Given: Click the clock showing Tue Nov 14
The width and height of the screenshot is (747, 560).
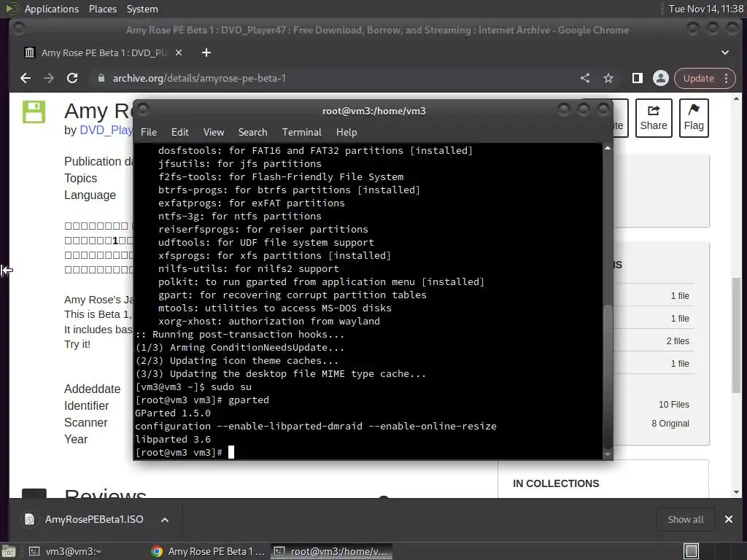Looking at the screenshot, I should click(705, 9).
